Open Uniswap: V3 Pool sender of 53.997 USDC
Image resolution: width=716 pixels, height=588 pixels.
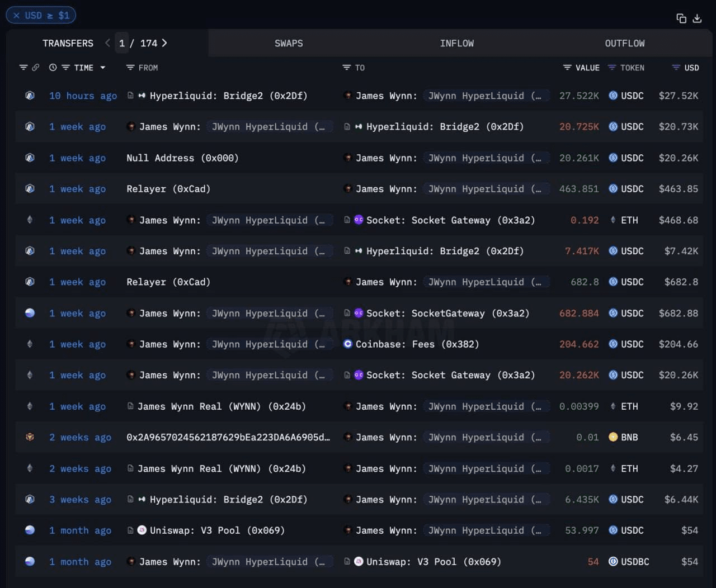click(x=217, y=530)
